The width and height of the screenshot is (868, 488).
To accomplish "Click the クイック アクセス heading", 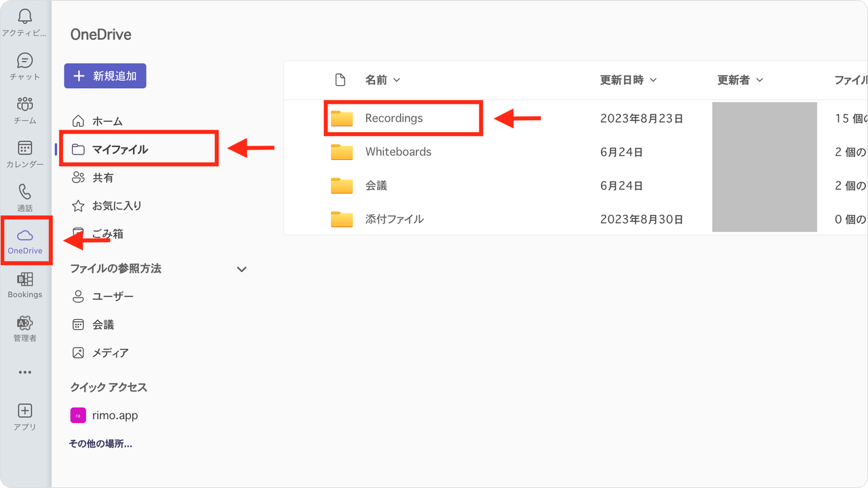I will pyautogui.click(x=108, y=387).
